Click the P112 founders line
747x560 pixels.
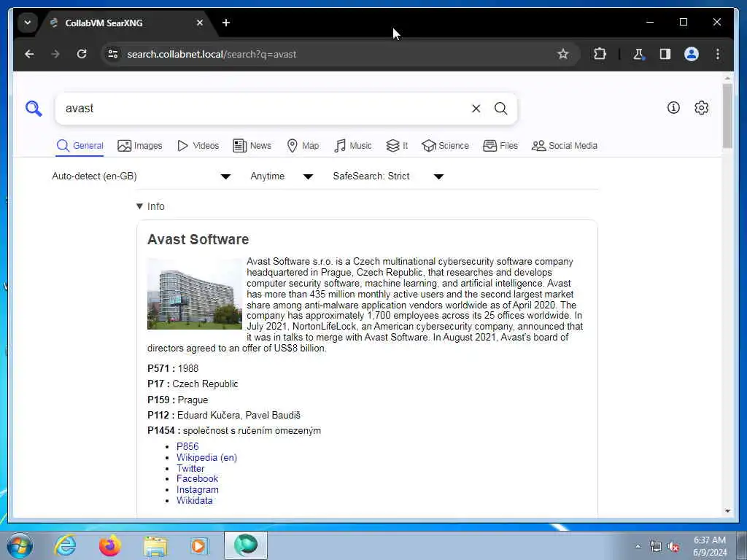pos(224,415)
